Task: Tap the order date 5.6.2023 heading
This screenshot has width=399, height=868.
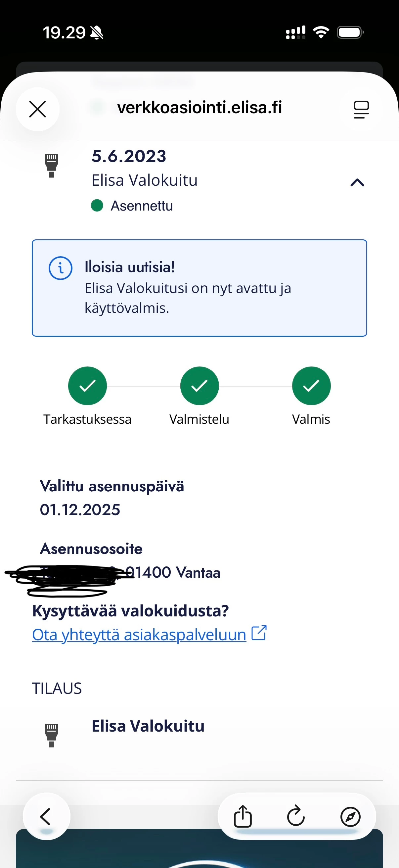Action: 129,156
